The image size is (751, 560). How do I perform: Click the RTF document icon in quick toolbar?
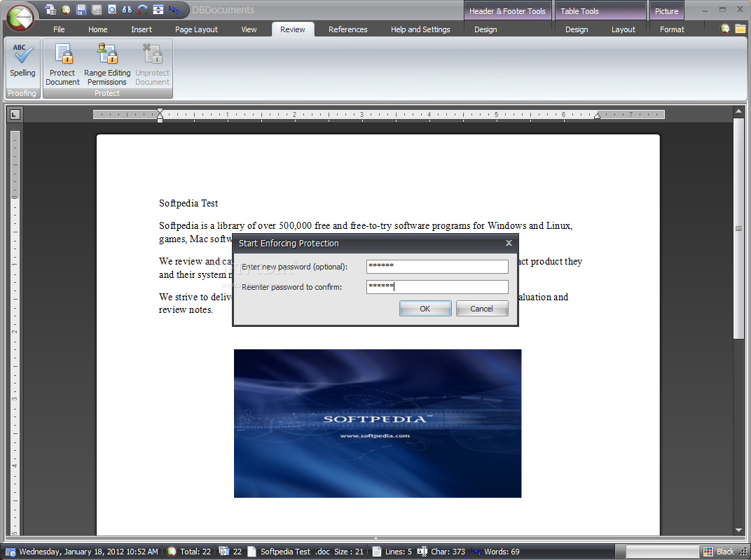click(x=50, y=10)
